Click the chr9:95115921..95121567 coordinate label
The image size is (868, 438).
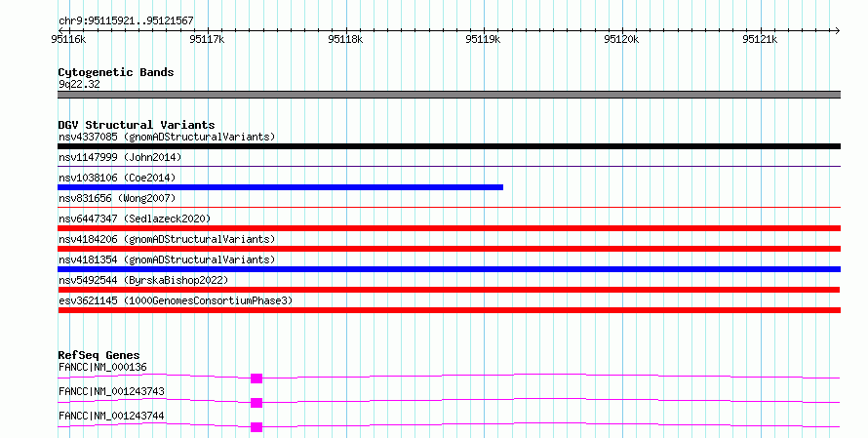[126, 21]
